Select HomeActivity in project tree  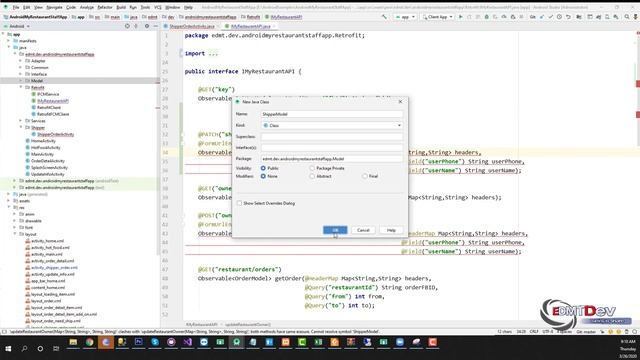pyautogui.click(x=43, y=141)
